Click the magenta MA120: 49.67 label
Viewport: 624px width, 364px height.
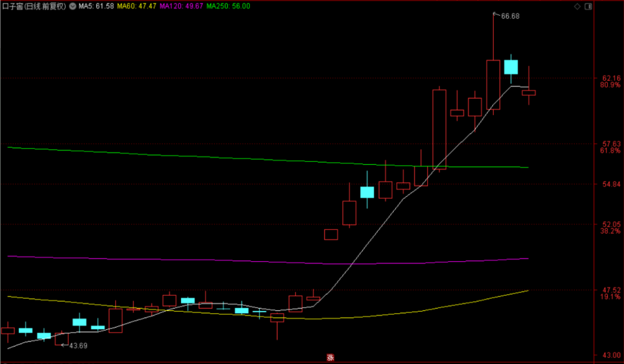[x=181, y=6]
